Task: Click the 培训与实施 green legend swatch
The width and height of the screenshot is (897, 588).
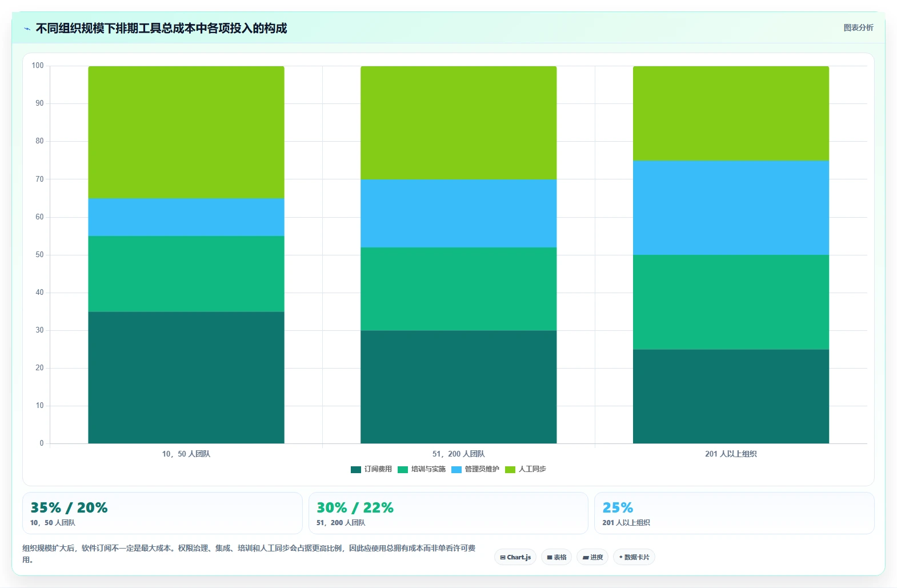Action: [403, 470]
